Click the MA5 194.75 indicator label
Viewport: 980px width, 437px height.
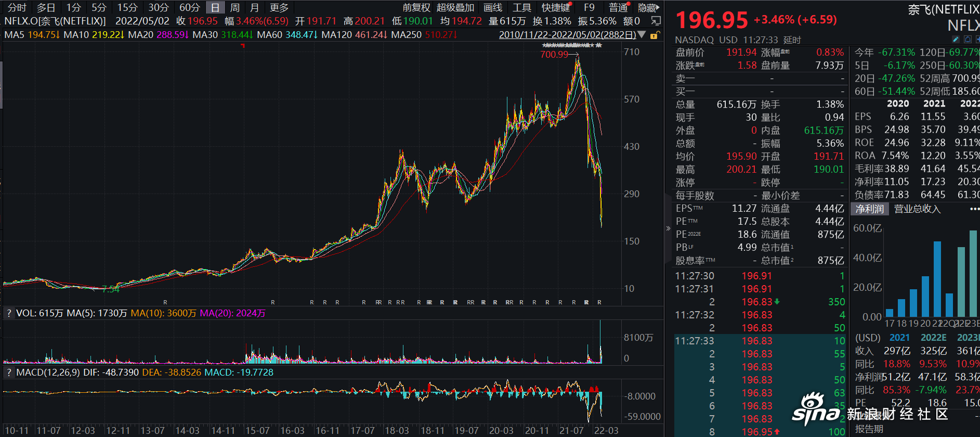click(32, 35)
